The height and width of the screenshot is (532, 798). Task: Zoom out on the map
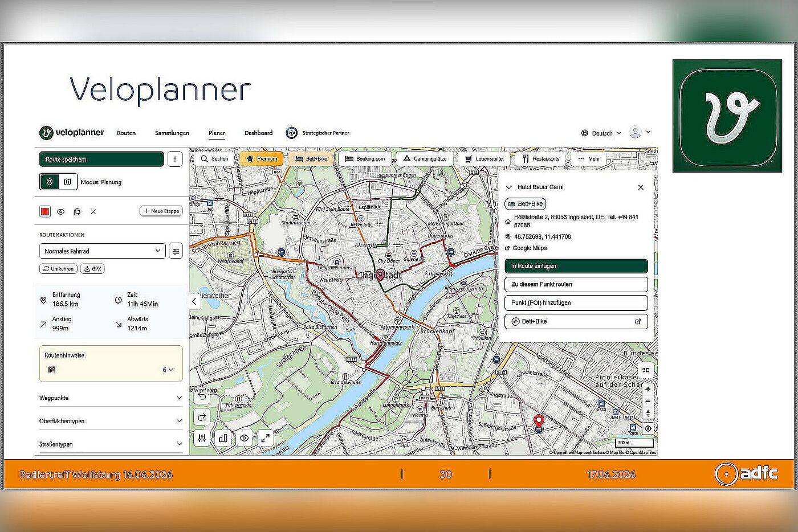648,401
